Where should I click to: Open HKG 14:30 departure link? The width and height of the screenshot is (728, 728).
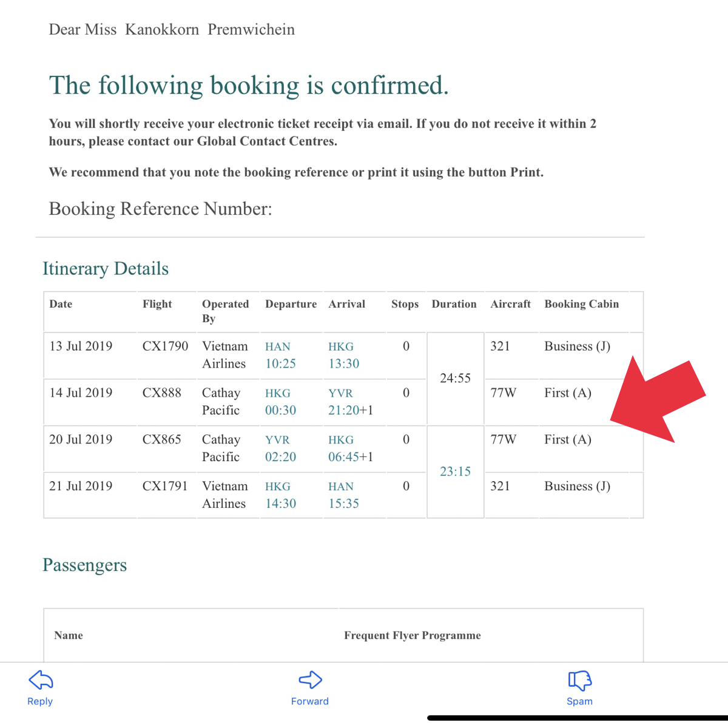pos(280,495)
